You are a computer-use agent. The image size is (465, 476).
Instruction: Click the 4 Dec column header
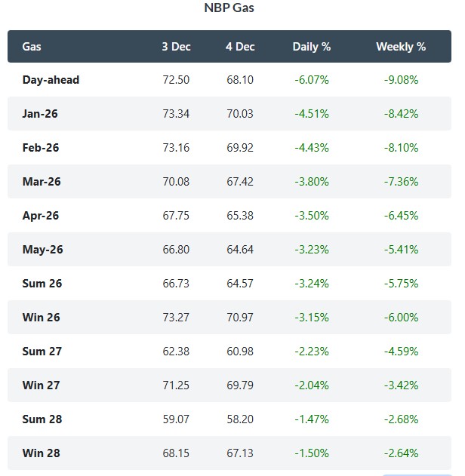(x=240, y=47)
